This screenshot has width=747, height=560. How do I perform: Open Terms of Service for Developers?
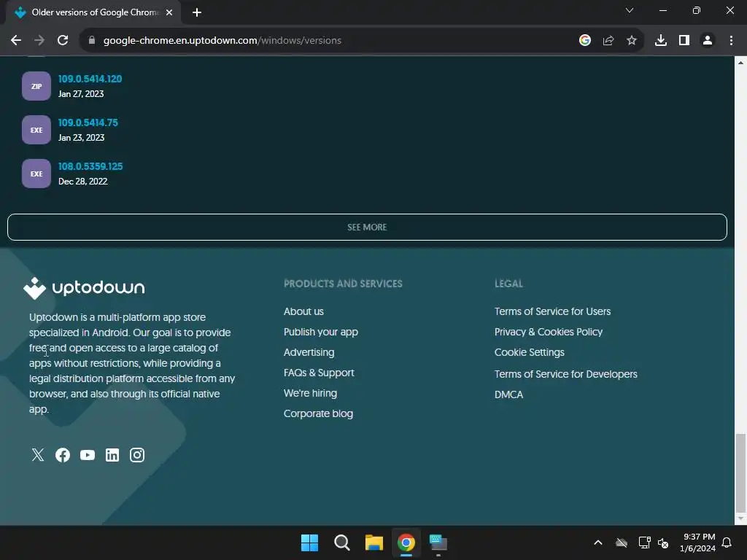tap(565, 374)
